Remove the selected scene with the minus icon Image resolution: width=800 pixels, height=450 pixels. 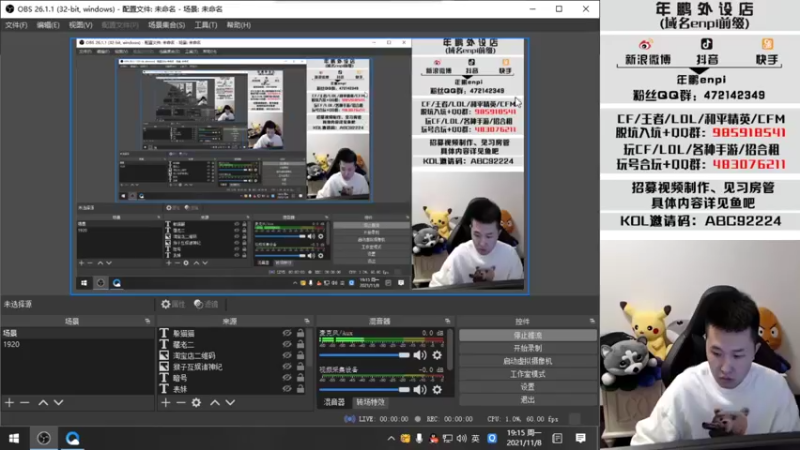[24, 403]
